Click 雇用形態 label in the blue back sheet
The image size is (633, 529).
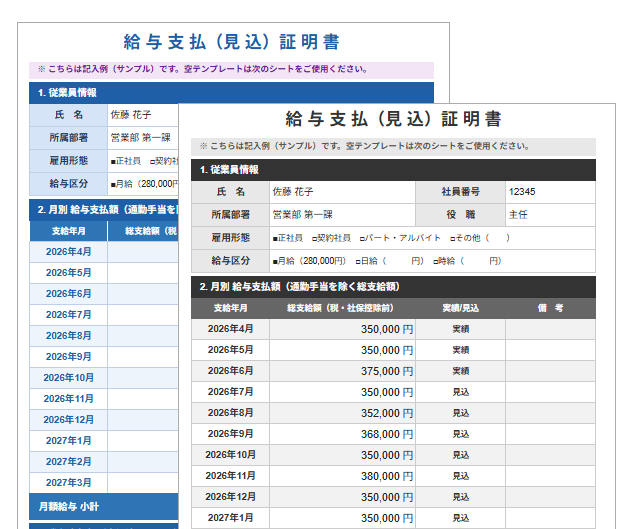[68, 161]
